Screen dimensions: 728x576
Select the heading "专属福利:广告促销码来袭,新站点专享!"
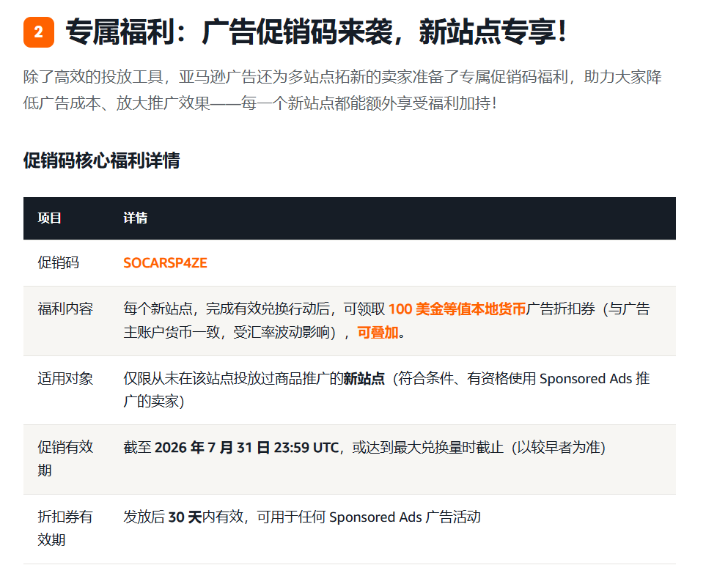pyautogui.click(x=316, y=32)
